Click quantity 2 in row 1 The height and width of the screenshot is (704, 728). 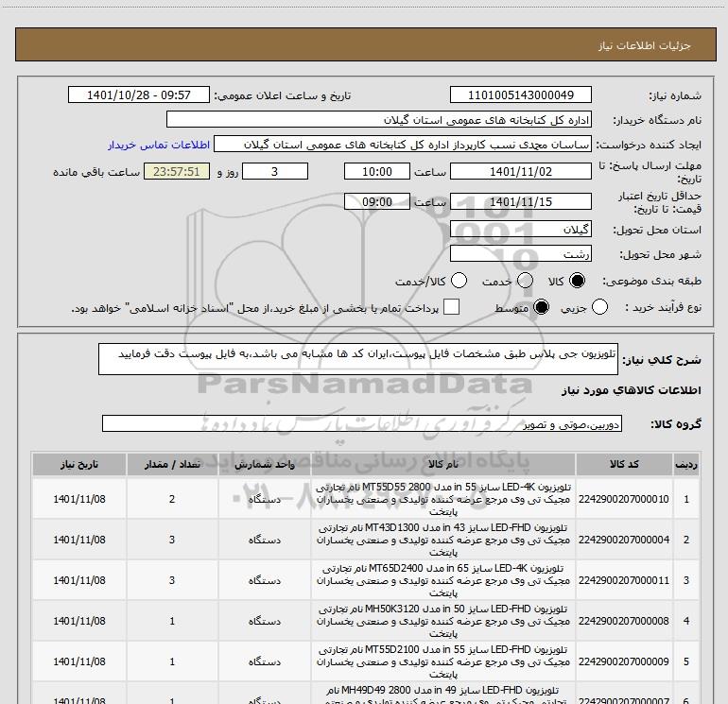[x=172, y=499]
